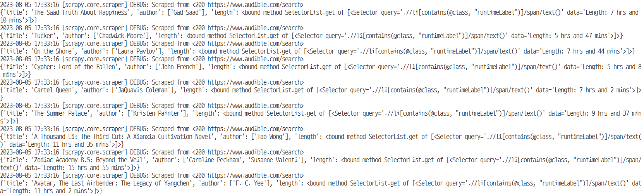
Task: Select the author 'John French'
Action: coord(178,67)
